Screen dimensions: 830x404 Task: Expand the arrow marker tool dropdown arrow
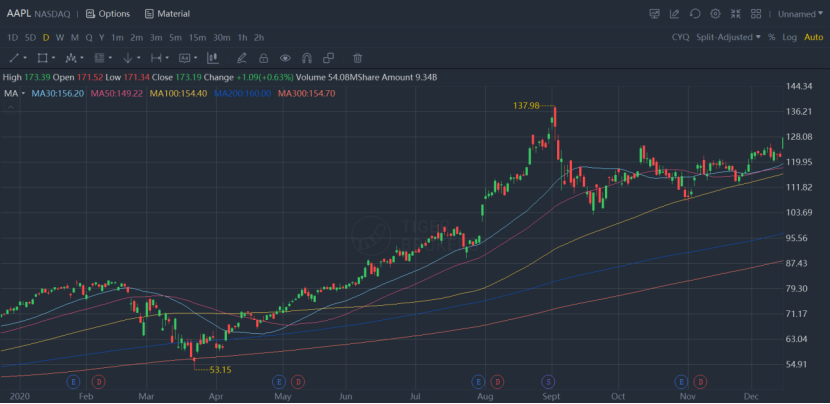click(x=139, y=58)
